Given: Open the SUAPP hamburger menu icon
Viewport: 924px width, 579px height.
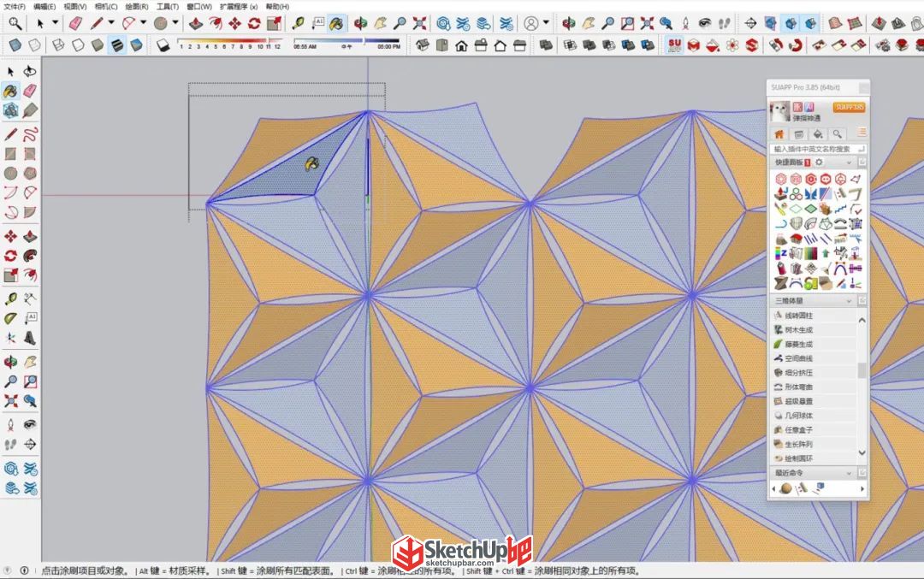Looking at the screenshot, I should tap(862, 133).
